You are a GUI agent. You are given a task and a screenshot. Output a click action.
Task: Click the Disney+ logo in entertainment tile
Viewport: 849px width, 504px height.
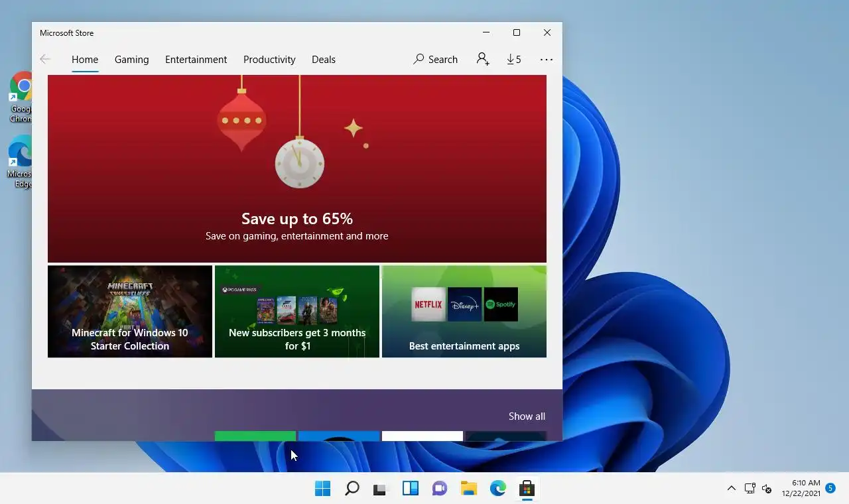(x=464, y=304)
